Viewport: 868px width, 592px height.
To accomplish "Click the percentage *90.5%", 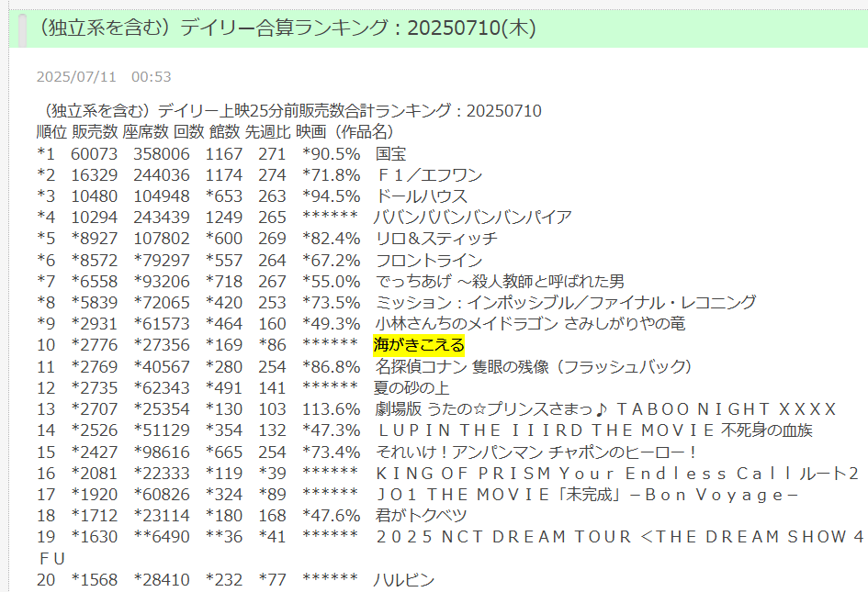I will [331, 154].
